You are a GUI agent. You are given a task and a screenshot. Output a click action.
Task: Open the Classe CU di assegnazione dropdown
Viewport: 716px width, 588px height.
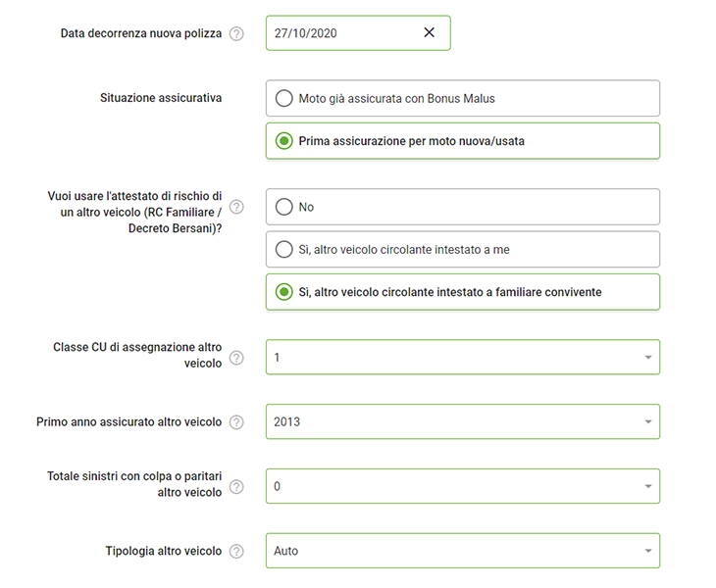[462, 358]
